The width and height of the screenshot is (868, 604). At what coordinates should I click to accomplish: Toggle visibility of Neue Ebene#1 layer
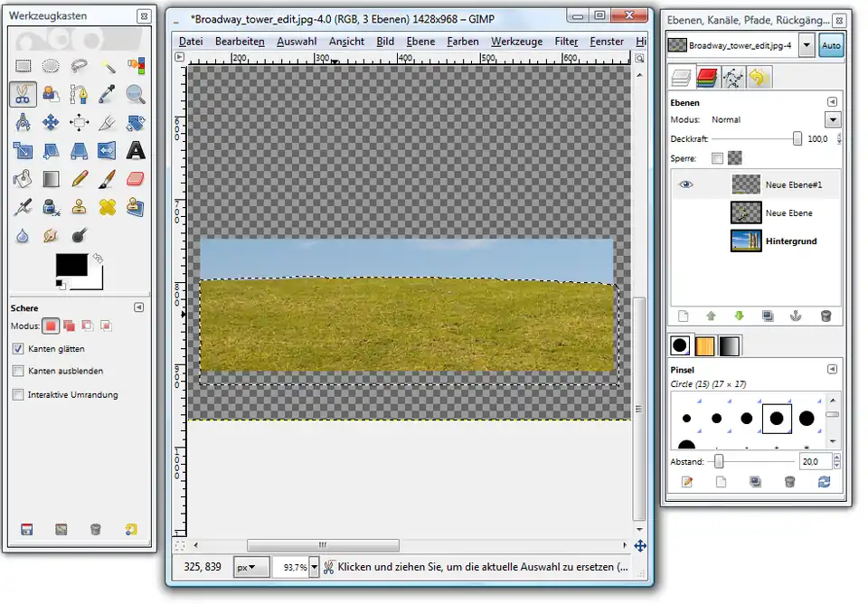pyautogui.click(x=686, y=184)
